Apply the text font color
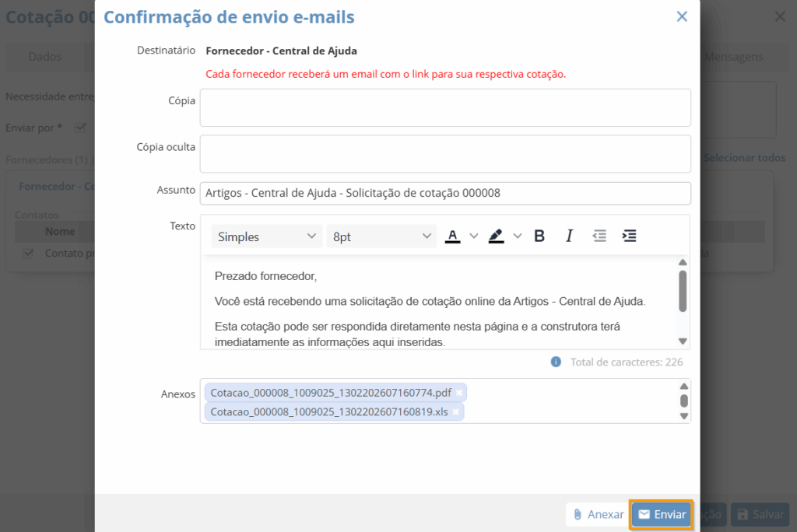797x532 pixels. (452, 236)
